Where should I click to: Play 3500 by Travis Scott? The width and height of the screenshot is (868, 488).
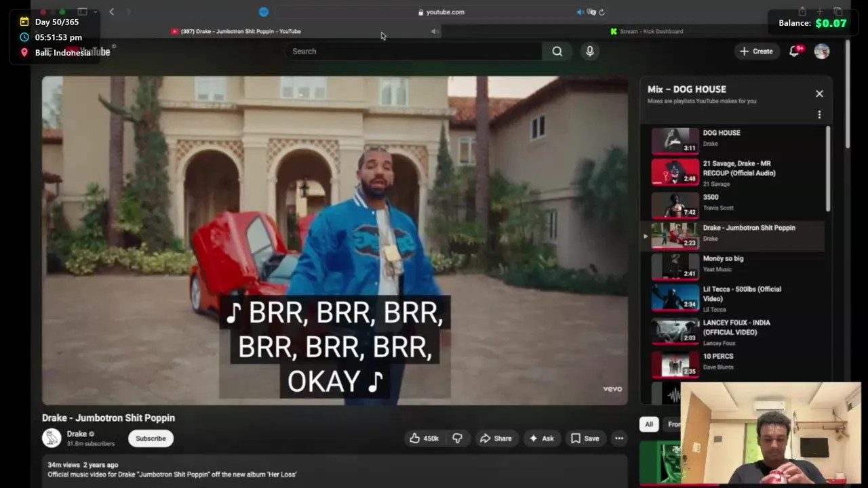click(732, 205)
